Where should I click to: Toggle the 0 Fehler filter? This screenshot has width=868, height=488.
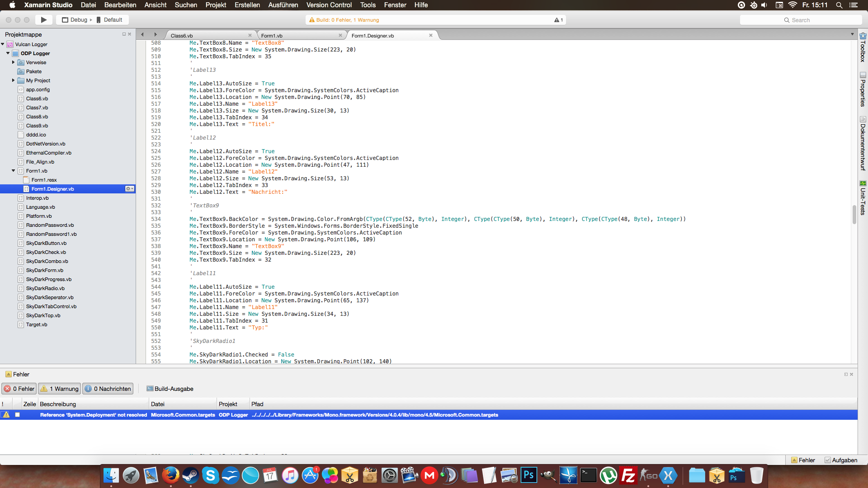19,389
